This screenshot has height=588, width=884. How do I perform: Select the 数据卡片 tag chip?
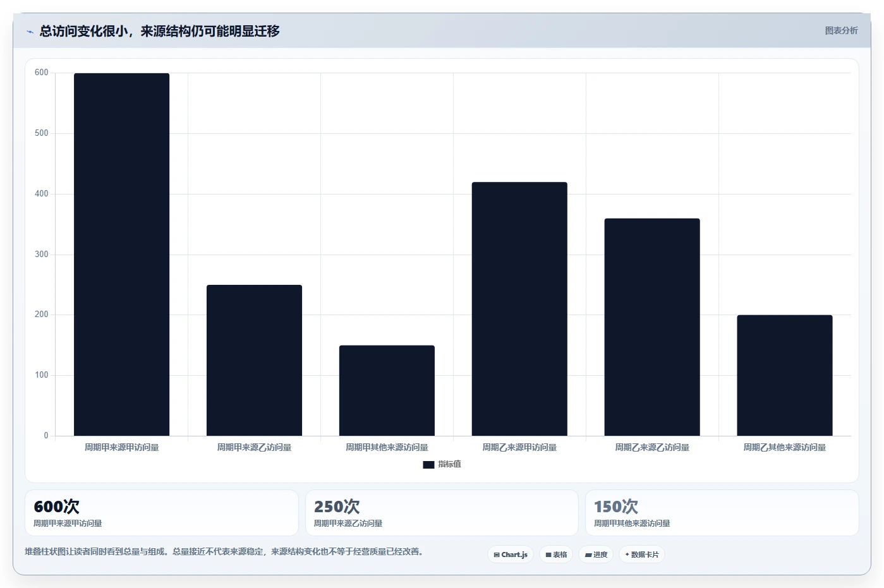642,555
